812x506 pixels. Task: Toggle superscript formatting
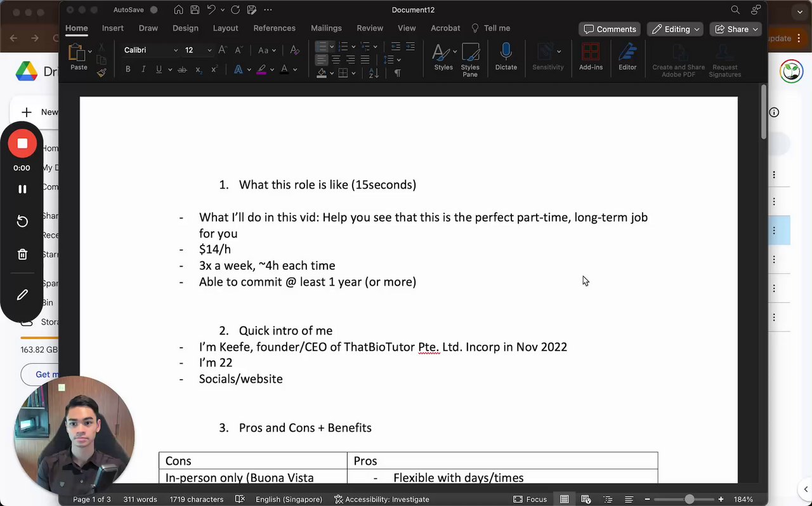[214, 69]
